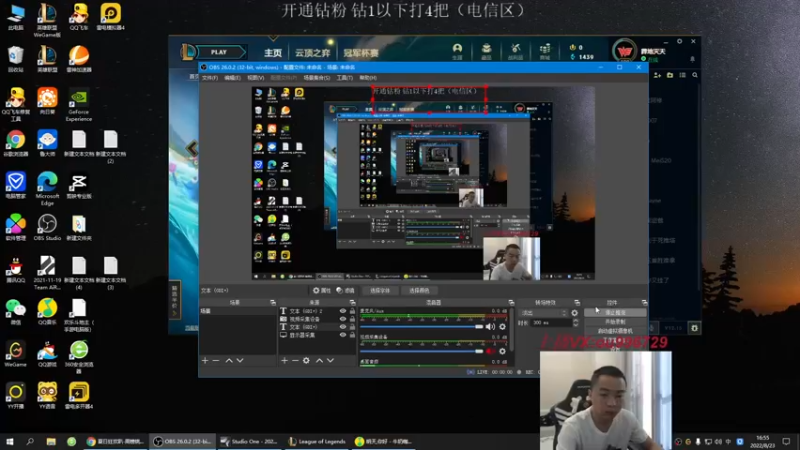Open Windows Start menu

coord(10,441)
